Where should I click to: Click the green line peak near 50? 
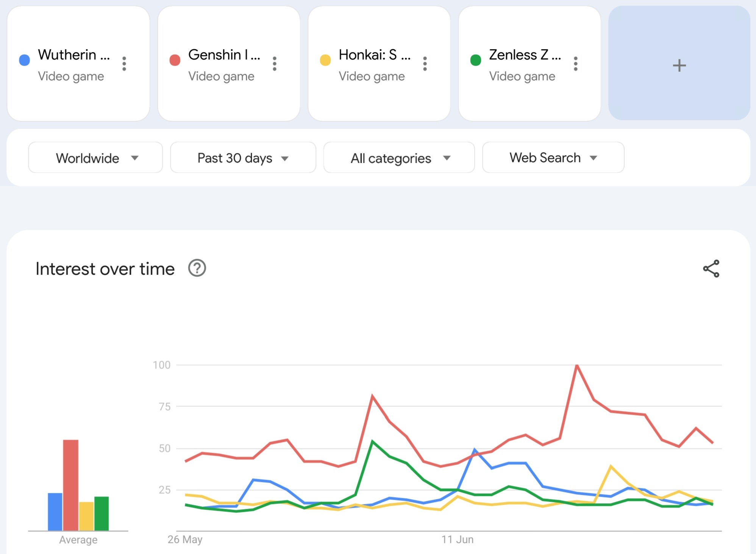[x=373, y=441]
